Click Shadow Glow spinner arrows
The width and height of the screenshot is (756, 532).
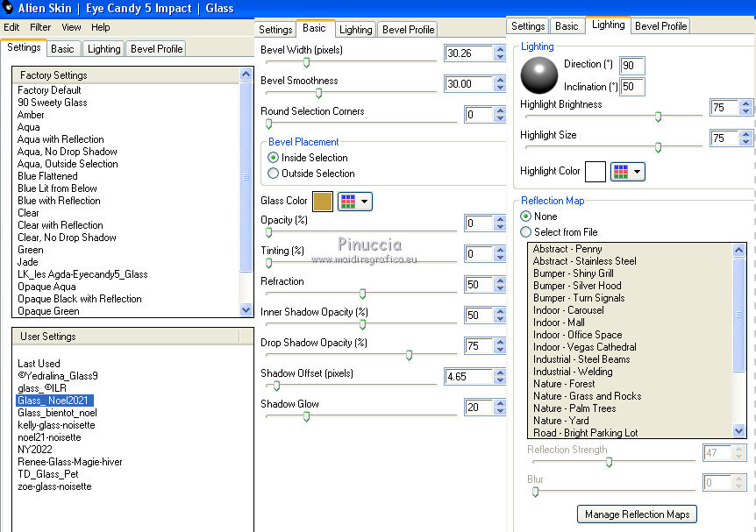click(500, 408)
